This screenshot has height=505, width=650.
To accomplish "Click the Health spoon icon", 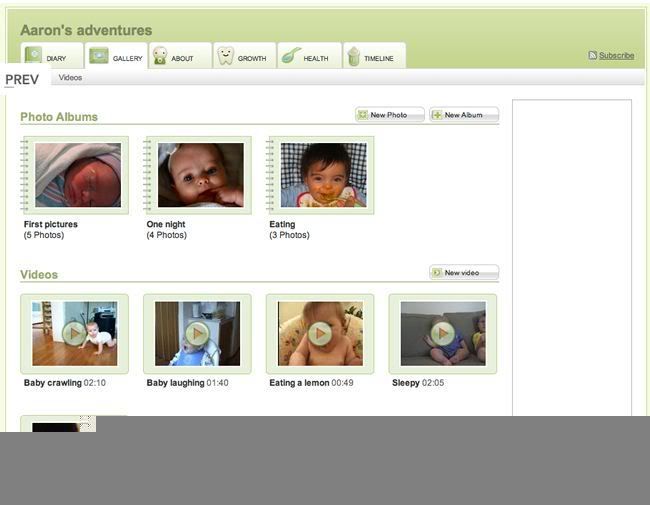I will coord(291,56).
